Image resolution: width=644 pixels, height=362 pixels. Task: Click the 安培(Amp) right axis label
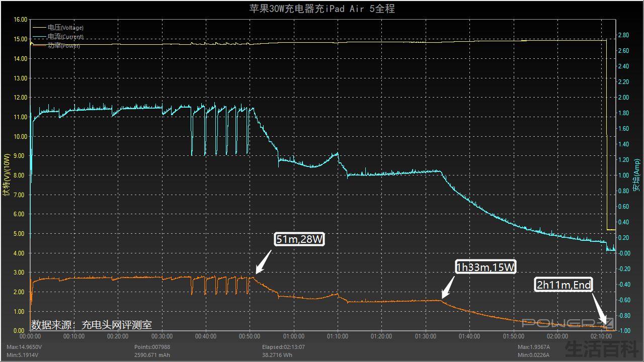point(637,175)
